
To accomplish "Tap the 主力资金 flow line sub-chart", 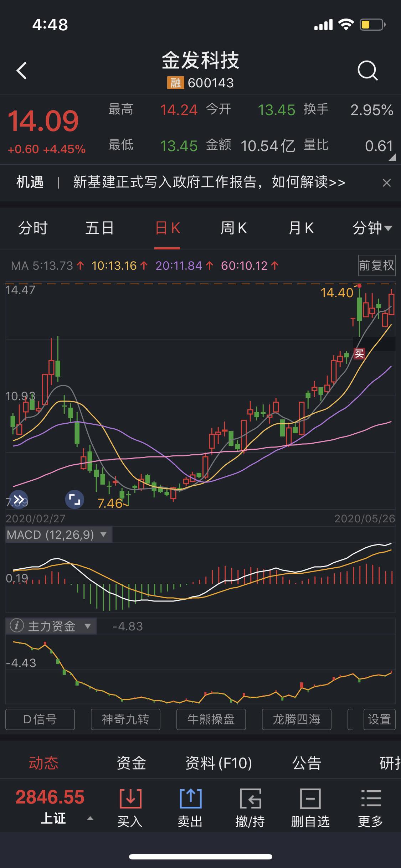I will click(200, 669).
